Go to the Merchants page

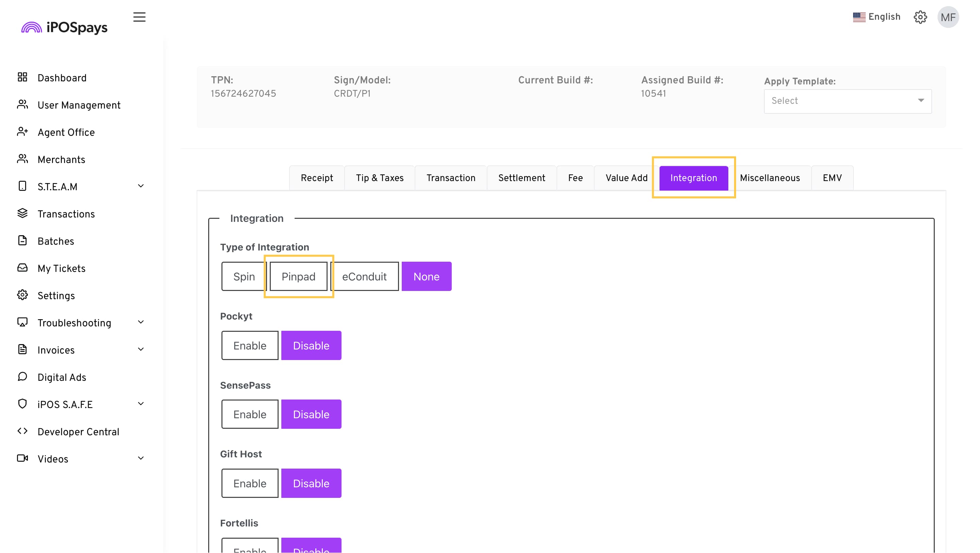point(61,160)
